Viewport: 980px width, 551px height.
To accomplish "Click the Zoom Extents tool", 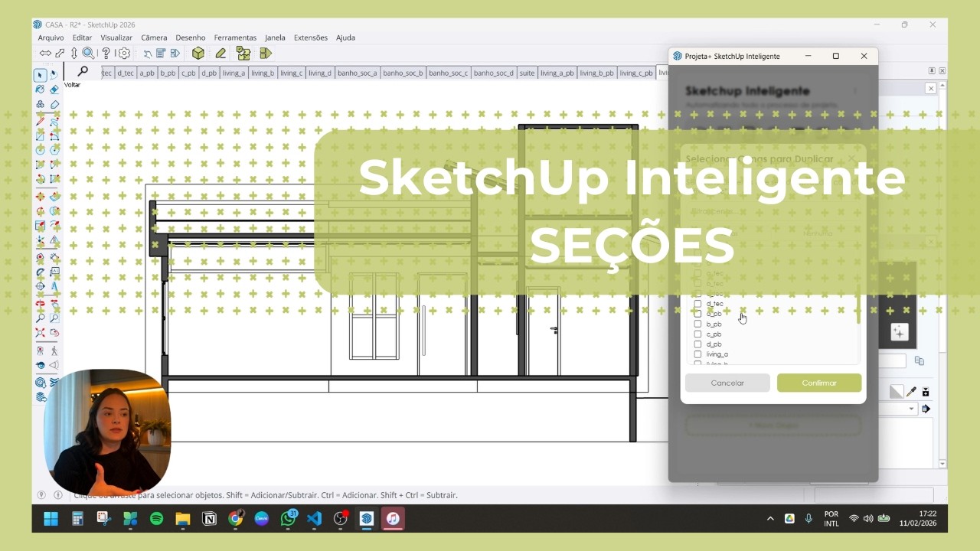I will tap(40, 333).
